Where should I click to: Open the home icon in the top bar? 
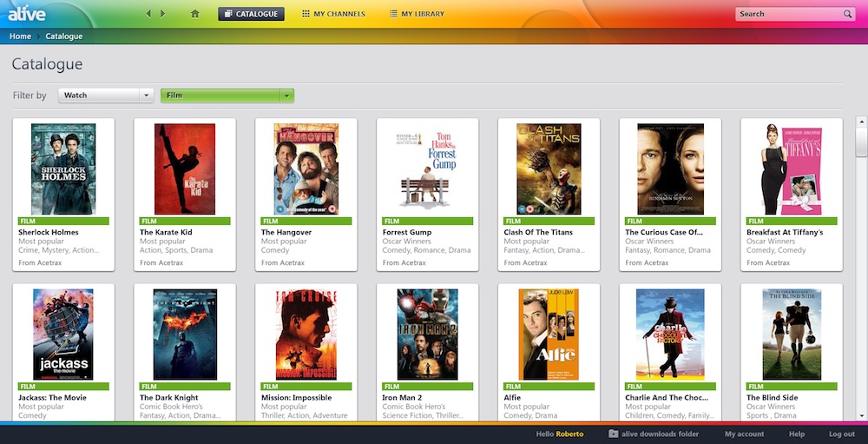point(195,14)
